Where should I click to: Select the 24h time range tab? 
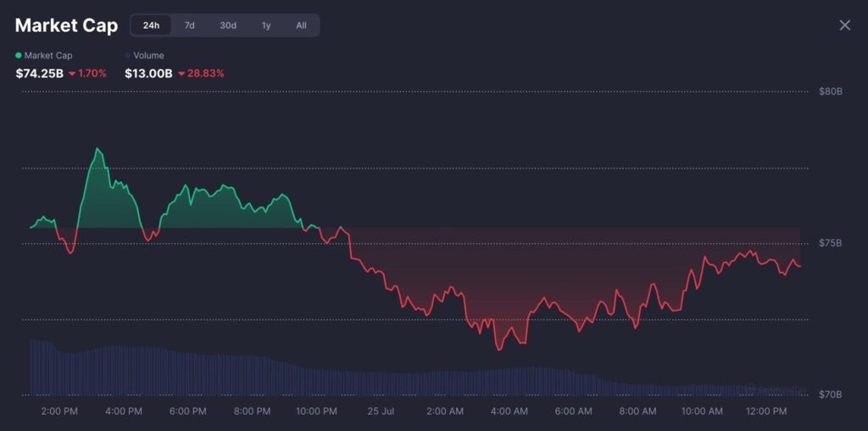pyautogui.click(x=151, y=25)
